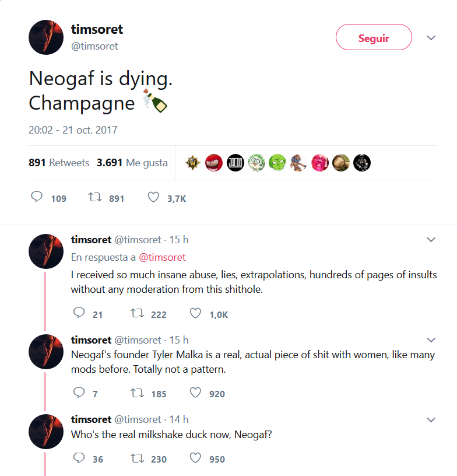Reply to the main Neogaf tweet

click(37, 198)
